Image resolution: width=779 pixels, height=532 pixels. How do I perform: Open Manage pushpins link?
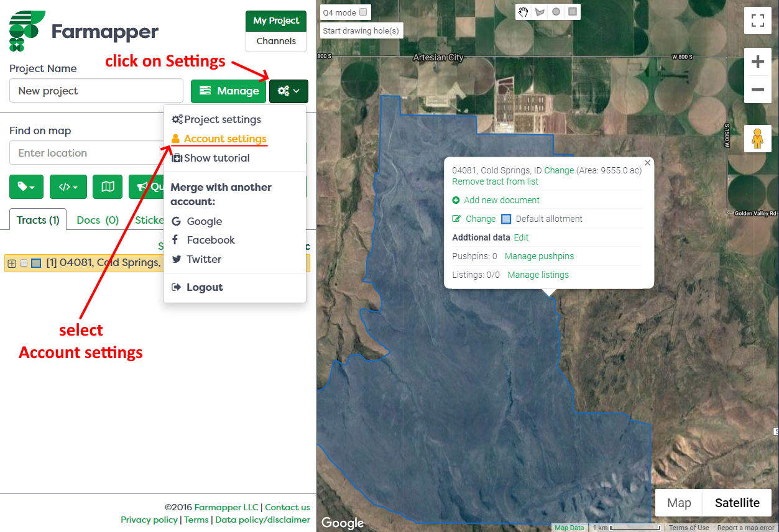tap(539, 256)
